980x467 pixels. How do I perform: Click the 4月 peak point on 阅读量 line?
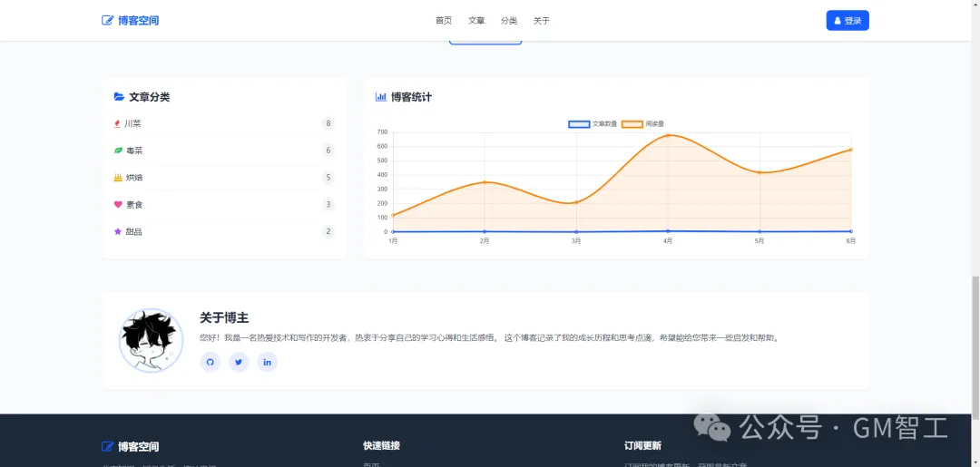tap(668, 135)
